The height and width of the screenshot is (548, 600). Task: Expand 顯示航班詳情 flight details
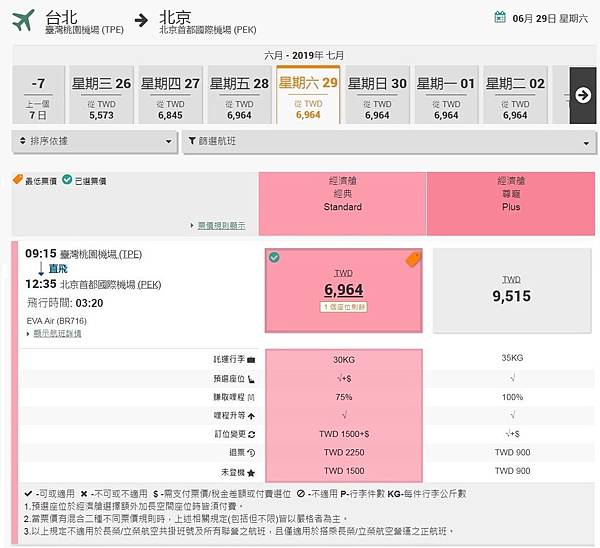click(x=57, y=334)
